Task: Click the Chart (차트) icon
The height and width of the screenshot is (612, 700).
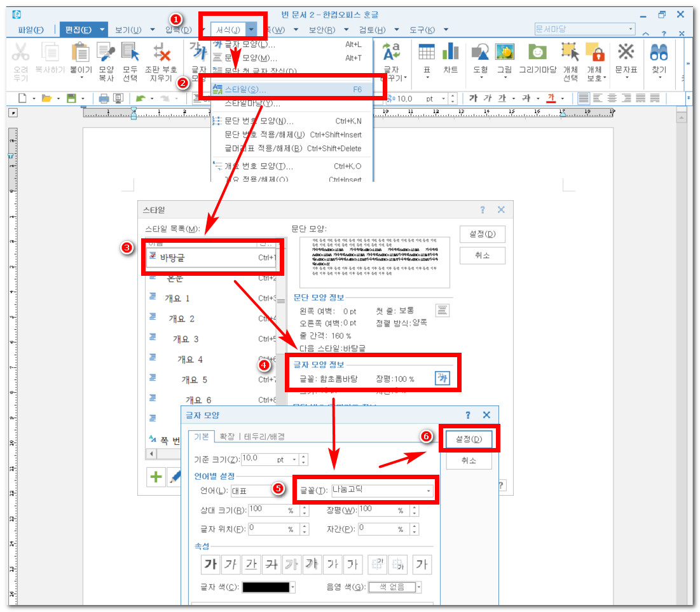Action: click(450, 53)
